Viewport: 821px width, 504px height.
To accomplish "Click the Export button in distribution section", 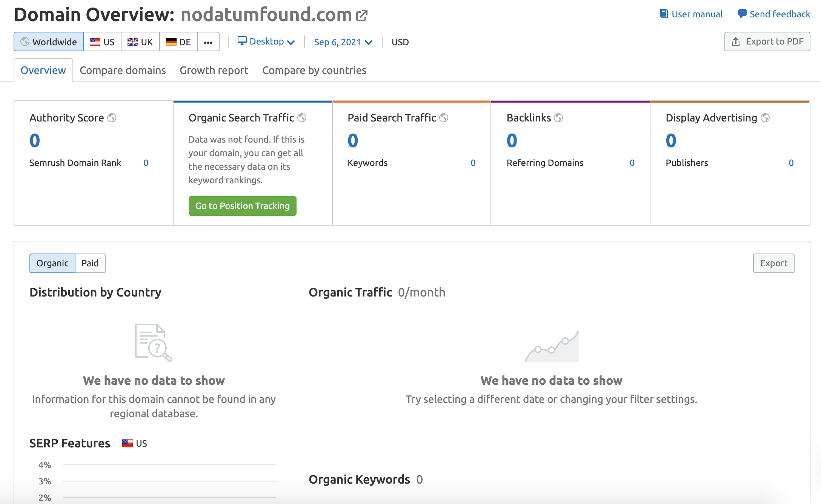I will [773, 263].
